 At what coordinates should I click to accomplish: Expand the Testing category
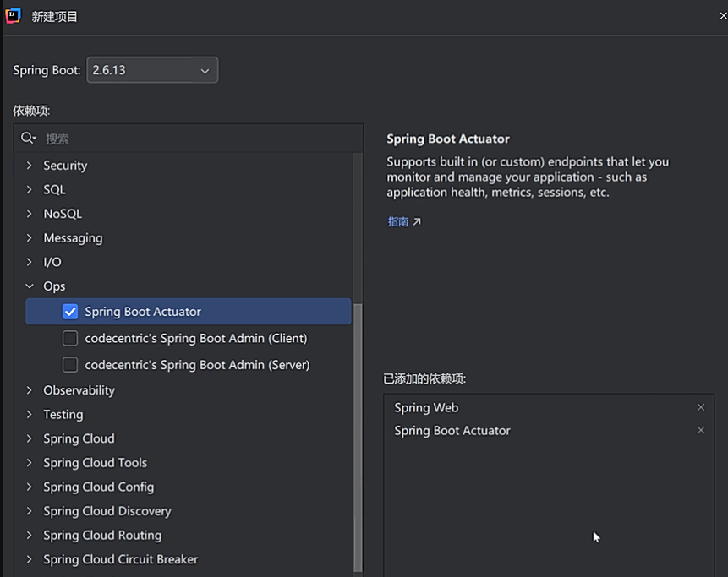point(30,415)
